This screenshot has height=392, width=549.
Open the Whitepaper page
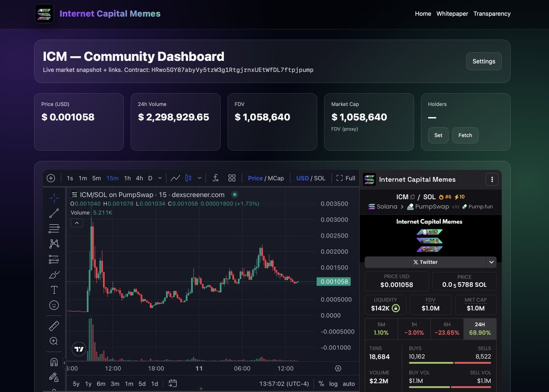point(452,14)
